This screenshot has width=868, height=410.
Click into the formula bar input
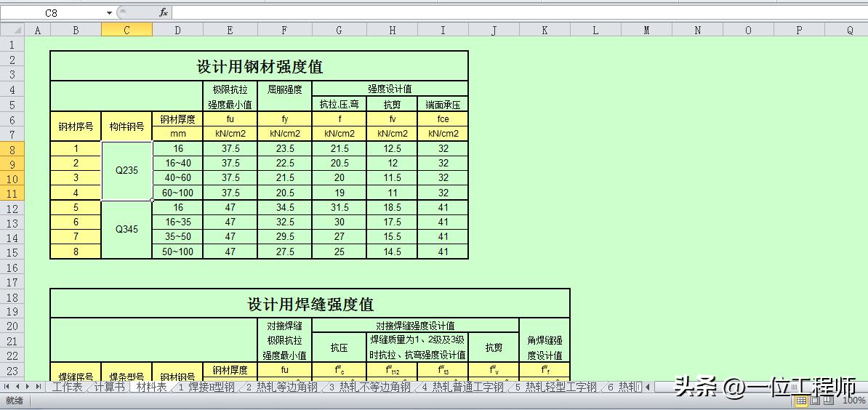519,13
